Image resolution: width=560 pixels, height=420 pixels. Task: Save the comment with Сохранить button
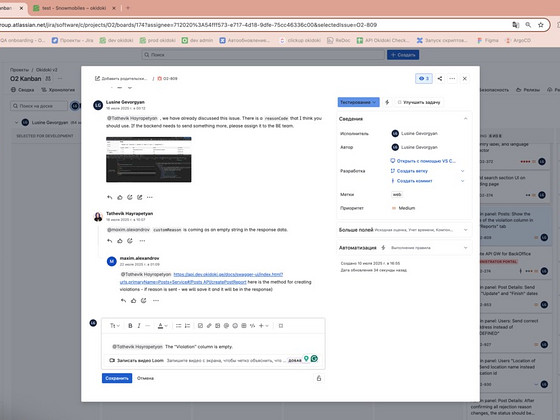point(117,378)
